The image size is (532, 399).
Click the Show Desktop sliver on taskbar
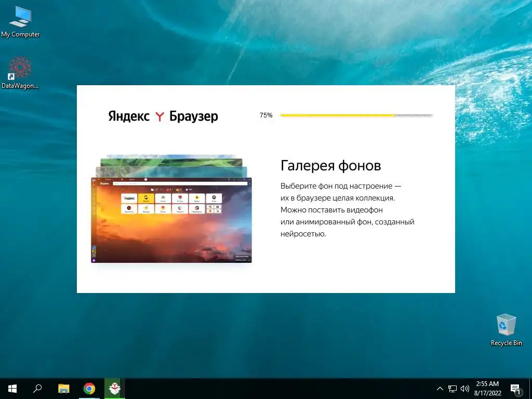(530, 389)
